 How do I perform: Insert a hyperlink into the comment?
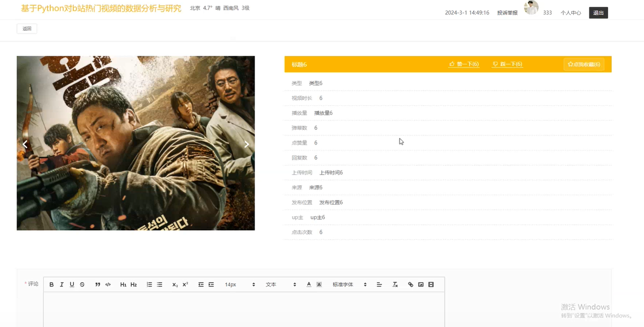pos(411,284)
